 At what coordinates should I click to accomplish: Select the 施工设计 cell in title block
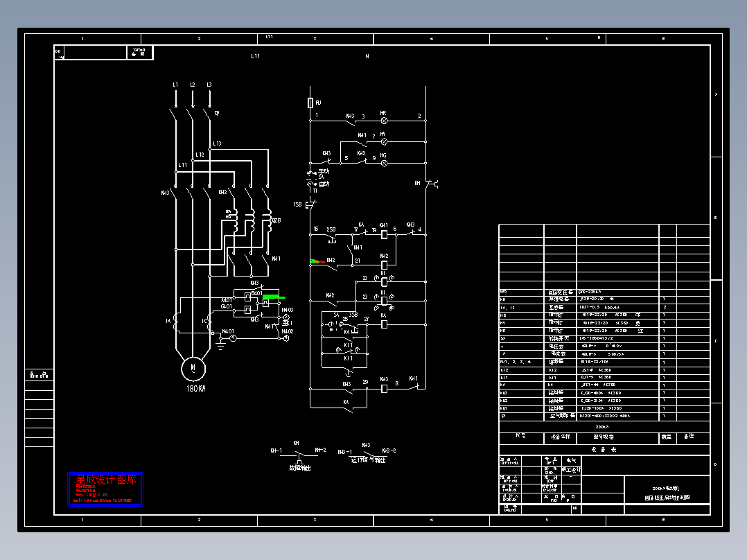(x=571, y=470)
